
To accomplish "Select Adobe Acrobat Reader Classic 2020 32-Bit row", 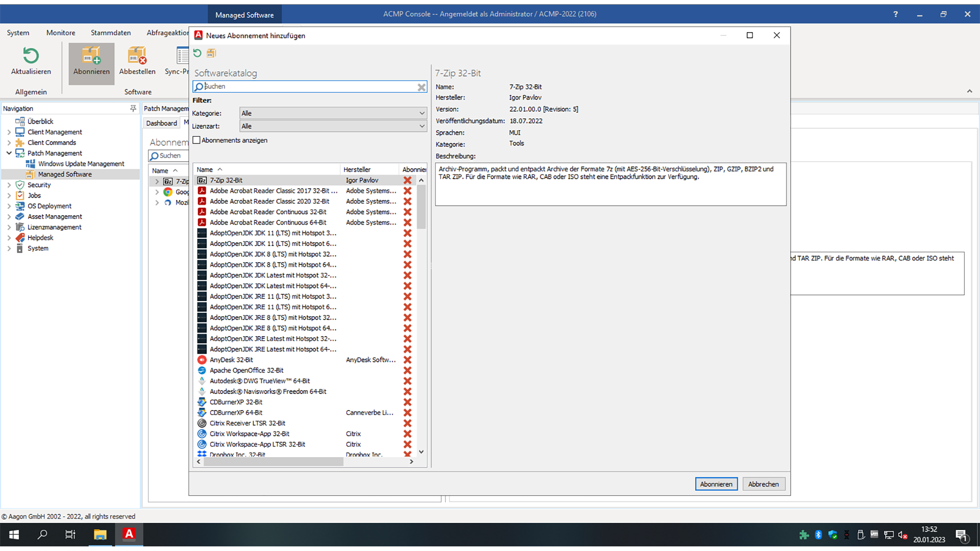I will [305, 202].
